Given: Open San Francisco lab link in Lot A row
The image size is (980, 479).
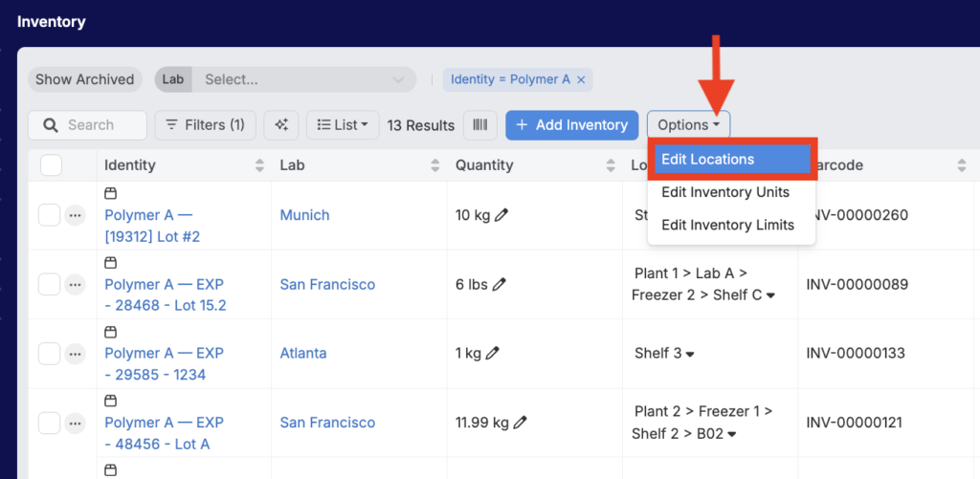Looking at the screenshot, I should click(327, 423).
